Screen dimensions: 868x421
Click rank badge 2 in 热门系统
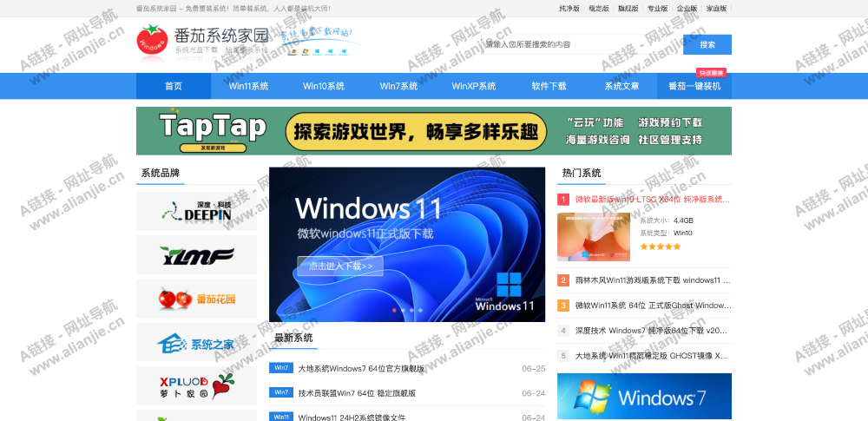563,280
